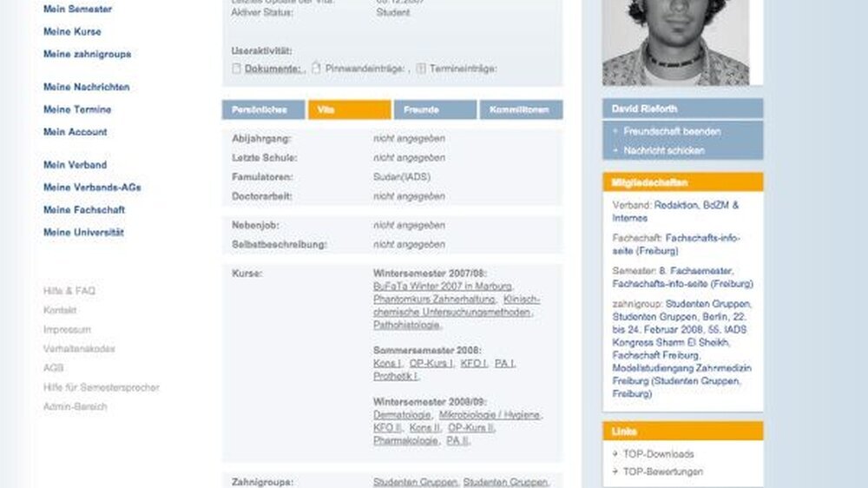Open Mein Semester in sidebar

pos(77,9)
